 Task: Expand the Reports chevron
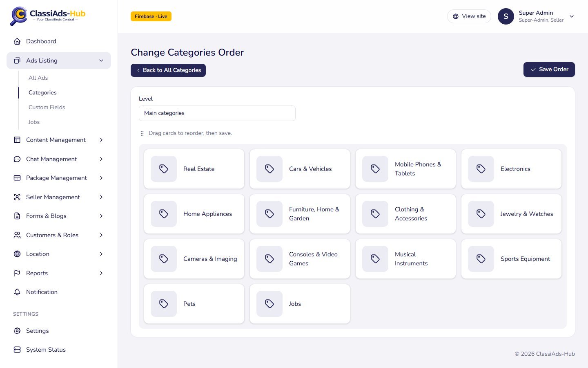101,273
